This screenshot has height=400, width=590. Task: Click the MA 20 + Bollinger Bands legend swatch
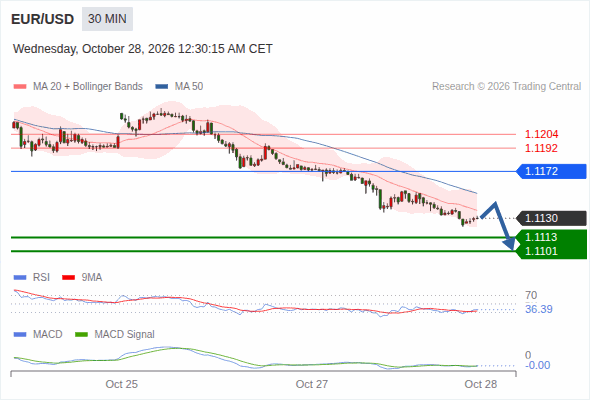20,87
